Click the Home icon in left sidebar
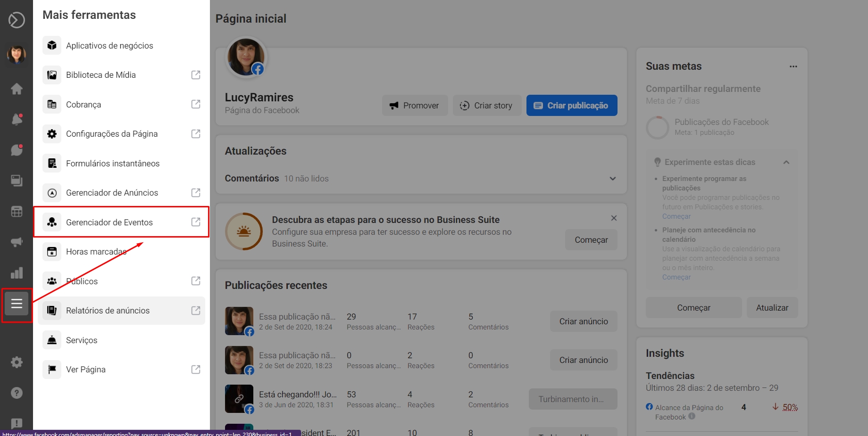 coord(17,89)
